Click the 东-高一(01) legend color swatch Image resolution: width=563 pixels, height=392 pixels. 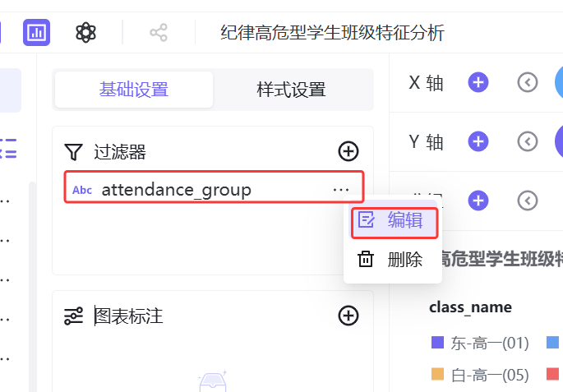(x=437, y=343)
